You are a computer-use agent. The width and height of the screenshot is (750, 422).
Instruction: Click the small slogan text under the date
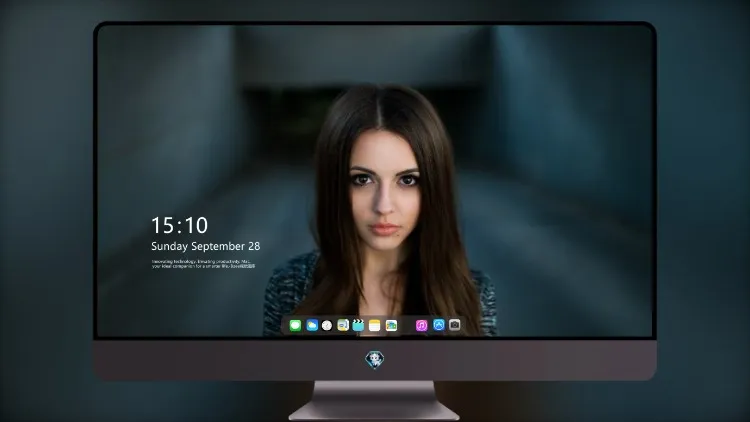coord(203,264)
